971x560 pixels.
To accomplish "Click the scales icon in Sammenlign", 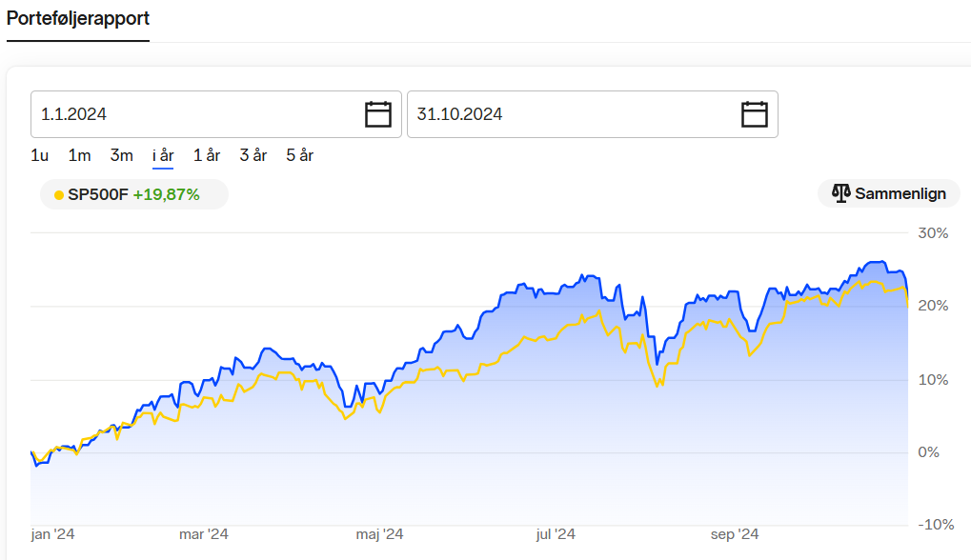I will [841, 193].
